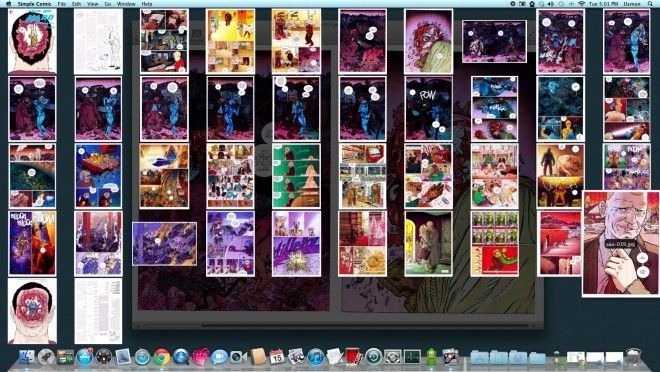
Task: Click the Tue 5:01 PM clock
Action: point(604,4)
